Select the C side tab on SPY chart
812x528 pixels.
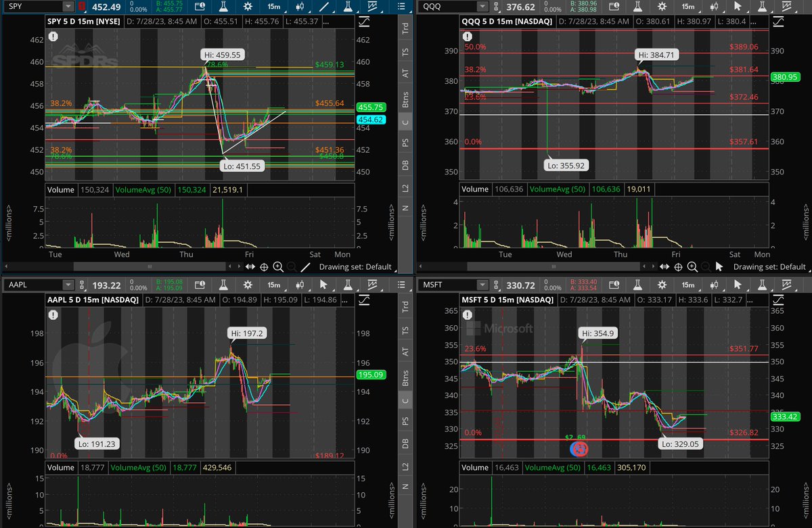pyautogui.click(x=405, y=121)
